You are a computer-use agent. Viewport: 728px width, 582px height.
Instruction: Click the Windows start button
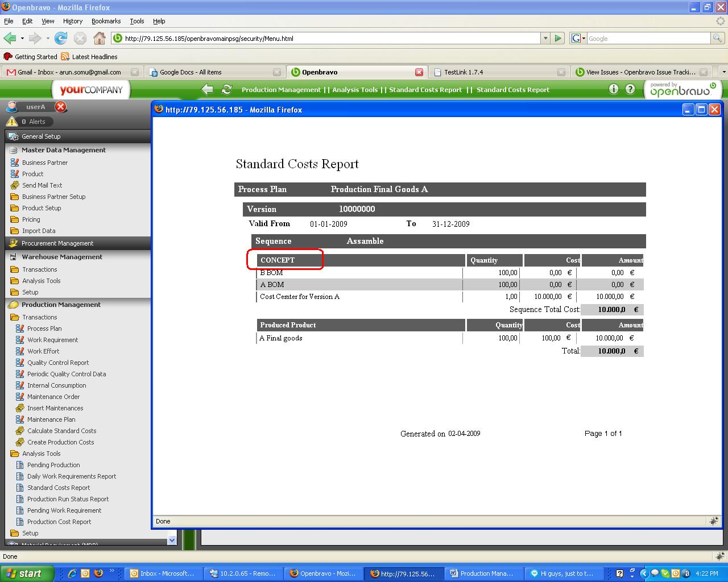pos(27,573)
